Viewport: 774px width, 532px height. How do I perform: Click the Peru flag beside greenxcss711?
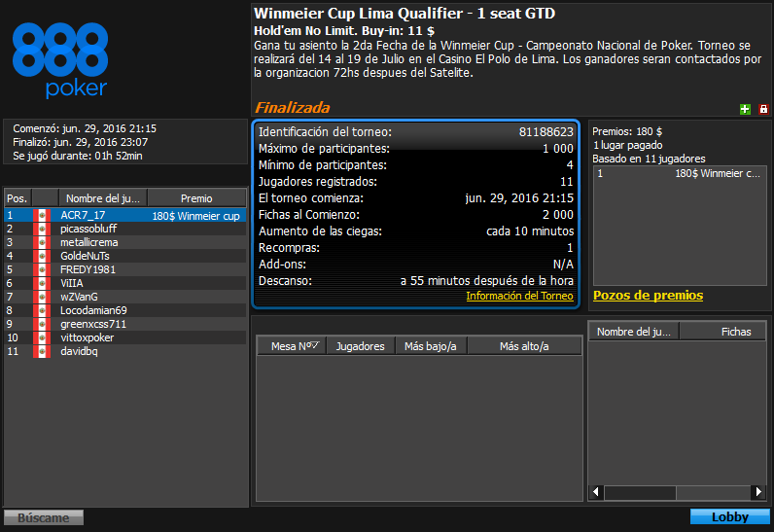click(x=42, y=324)
